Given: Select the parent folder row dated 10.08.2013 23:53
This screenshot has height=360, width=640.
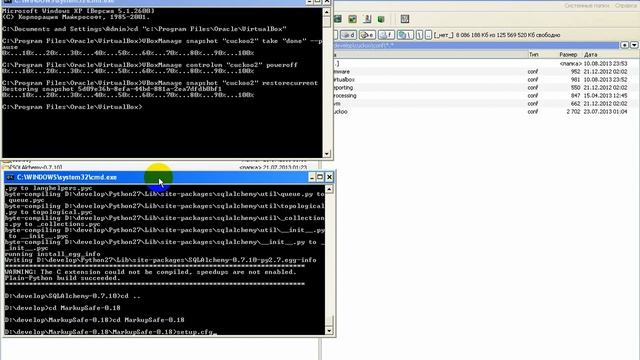Looking at the screenshot, I should [x=486, y=64].
